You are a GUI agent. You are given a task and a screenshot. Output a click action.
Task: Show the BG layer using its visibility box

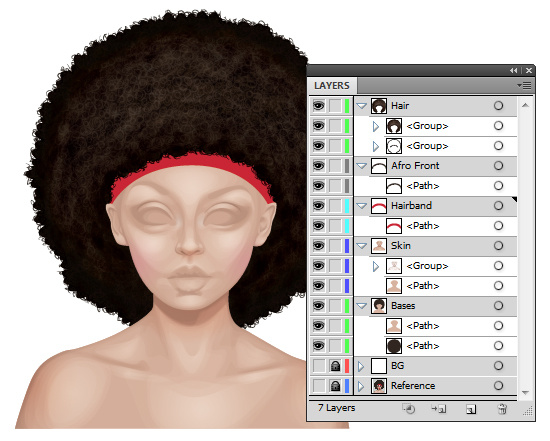pyautogui.click(x=318, y=366)
